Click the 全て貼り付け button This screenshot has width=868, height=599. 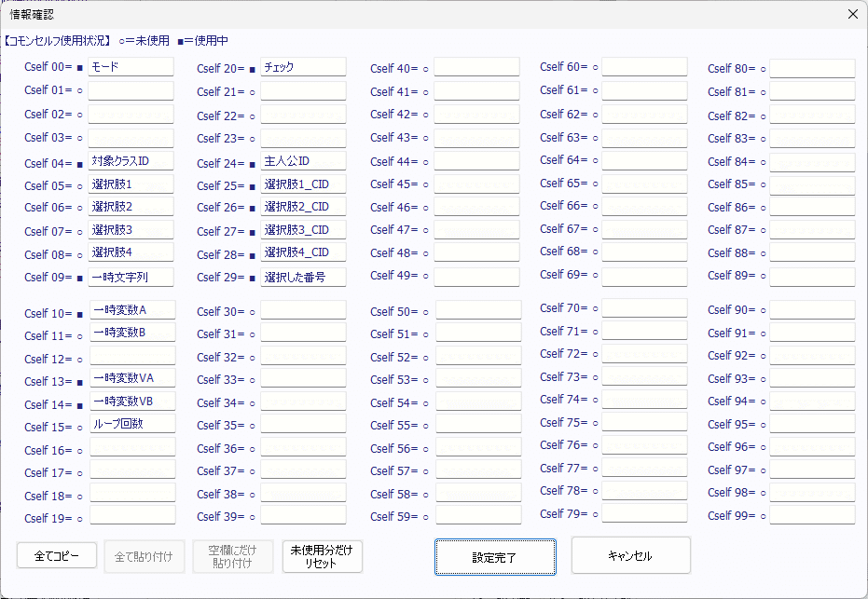tap(144, 556)
